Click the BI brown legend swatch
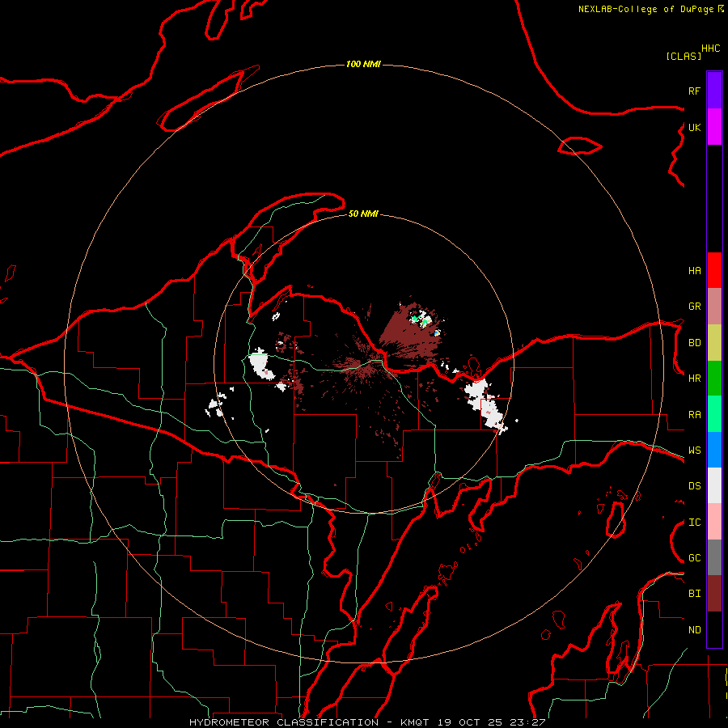Screen dimensions: 728x728 (714, 594)
